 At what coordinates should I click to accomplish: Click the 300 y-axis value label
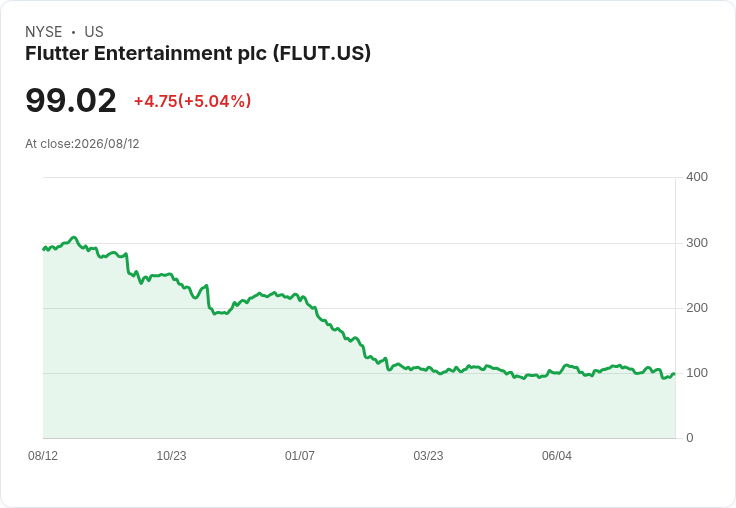697,243
